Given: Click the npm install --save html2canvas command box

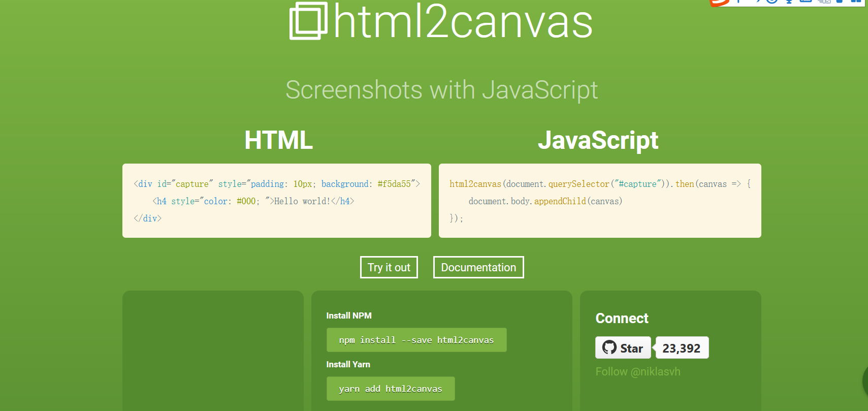Looking at the screenshot, I should (416, 340).
